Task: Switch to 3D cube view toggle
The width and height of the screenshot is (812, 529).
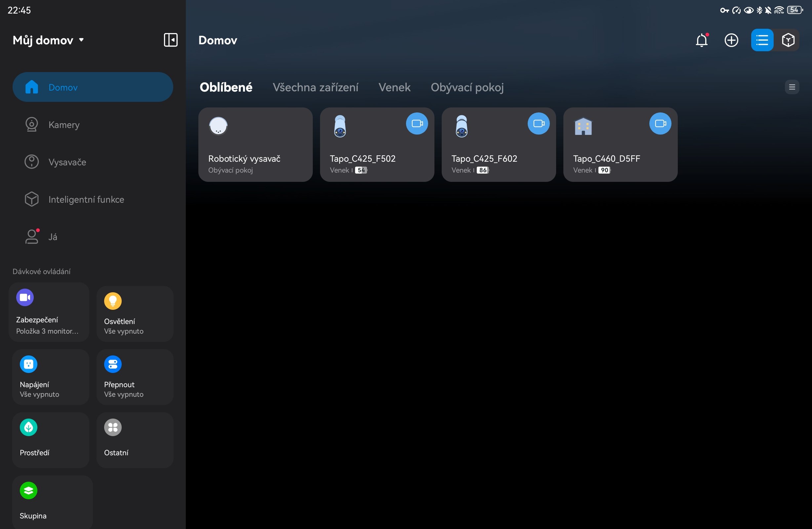Action: coord(788,40)
